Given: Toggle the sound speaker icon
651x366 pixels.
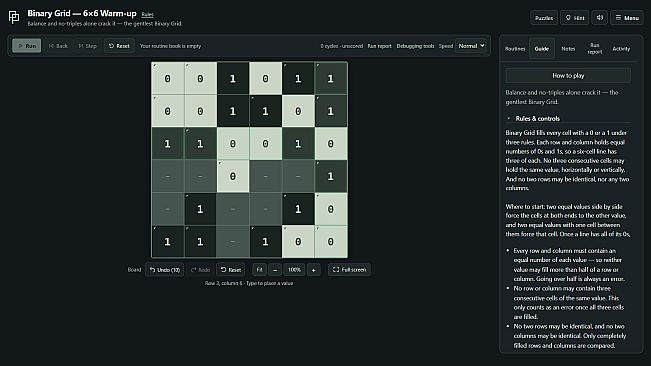Looking at the screenshot, I should pos(600,18).
